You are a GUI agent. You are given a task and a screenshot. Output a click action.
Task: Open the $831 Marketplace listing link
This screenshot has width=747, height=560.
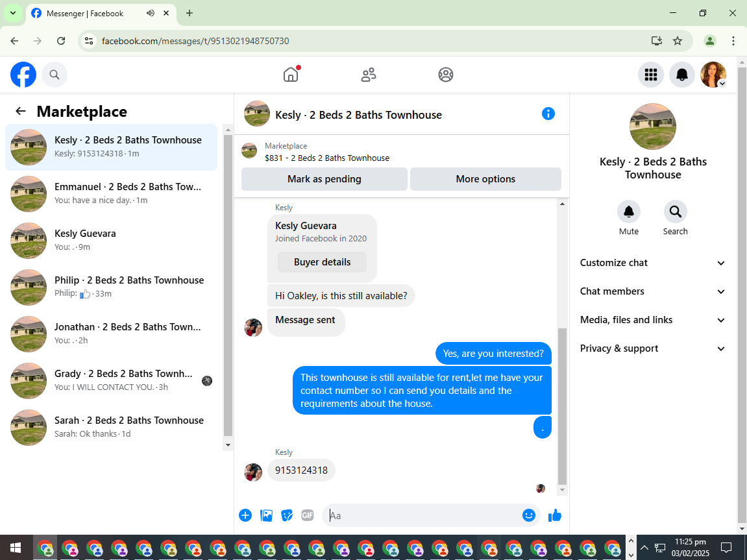point(327,158)
